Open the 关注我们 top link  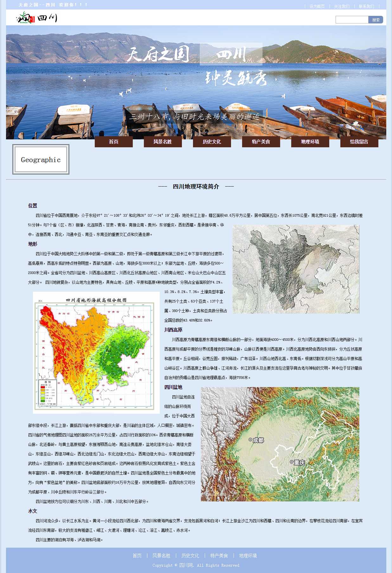(x=342, y=6)
